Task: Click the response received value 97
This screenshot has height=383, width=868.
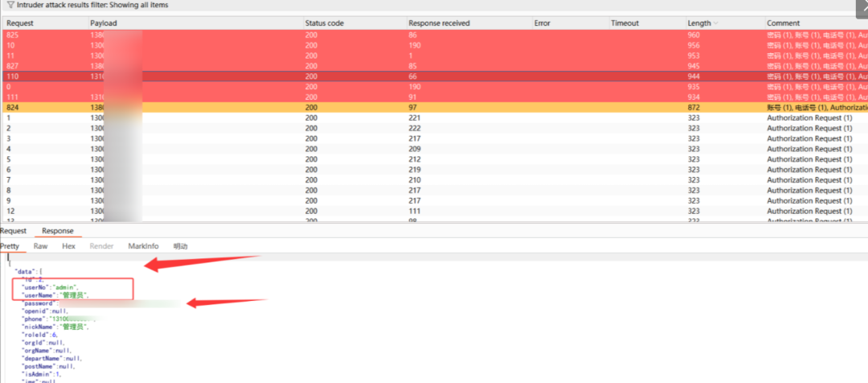Action: 412,108
